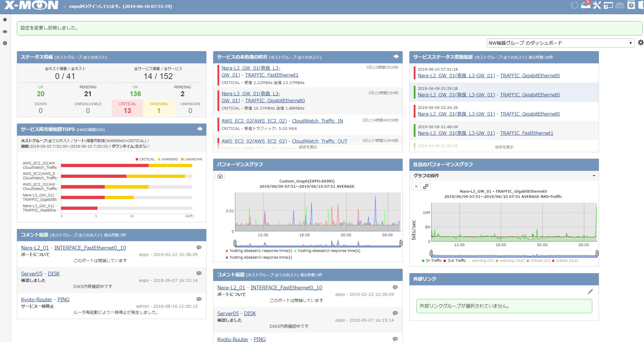Viewport: 644px width, 342px height.
Task: Click comment bubble for Server05 in left panel
Action: point(199,273)
